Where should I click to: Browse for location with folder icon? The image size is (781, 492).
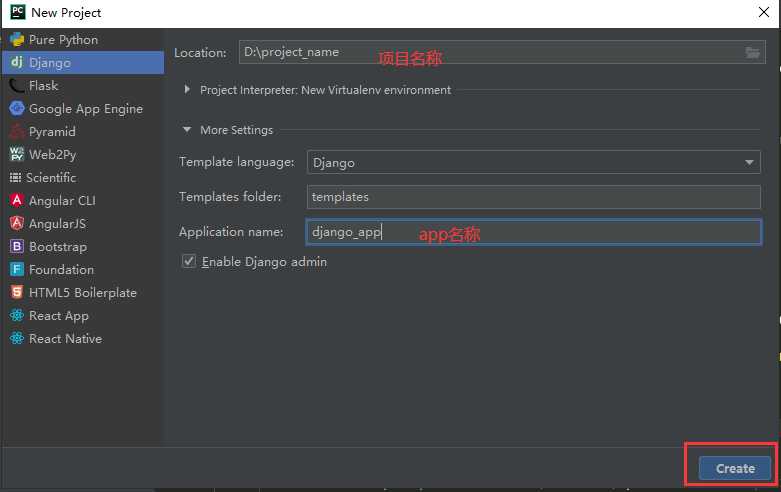(752, 52)
